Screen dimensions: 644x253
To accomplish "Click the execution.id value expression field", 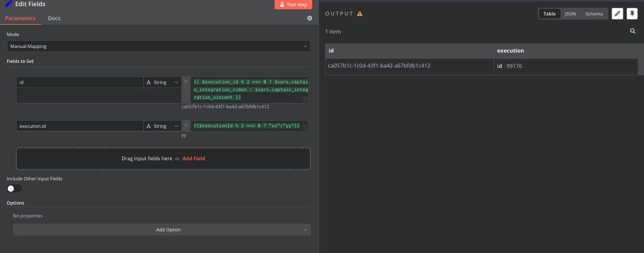I will [250, 126].
